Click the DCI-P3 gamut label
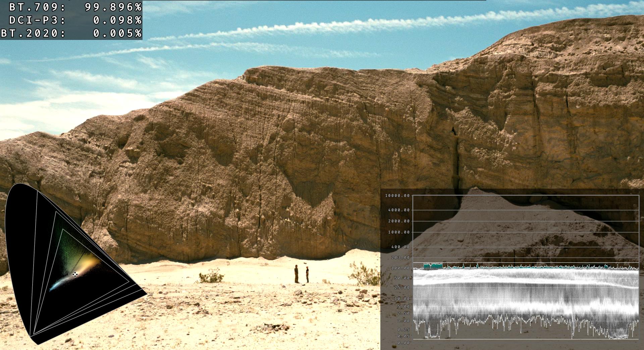Screen dimensions: 644x350 [x=37, y=20]
